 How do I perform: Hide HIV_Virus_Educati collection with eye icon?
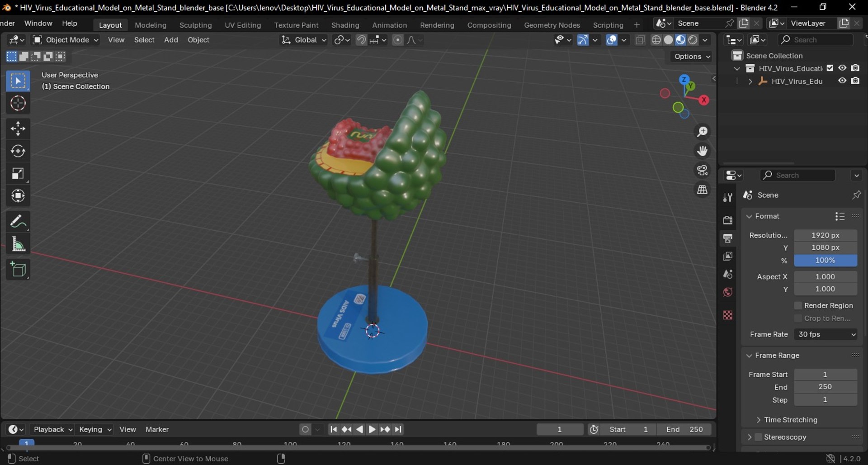(842, 68)
